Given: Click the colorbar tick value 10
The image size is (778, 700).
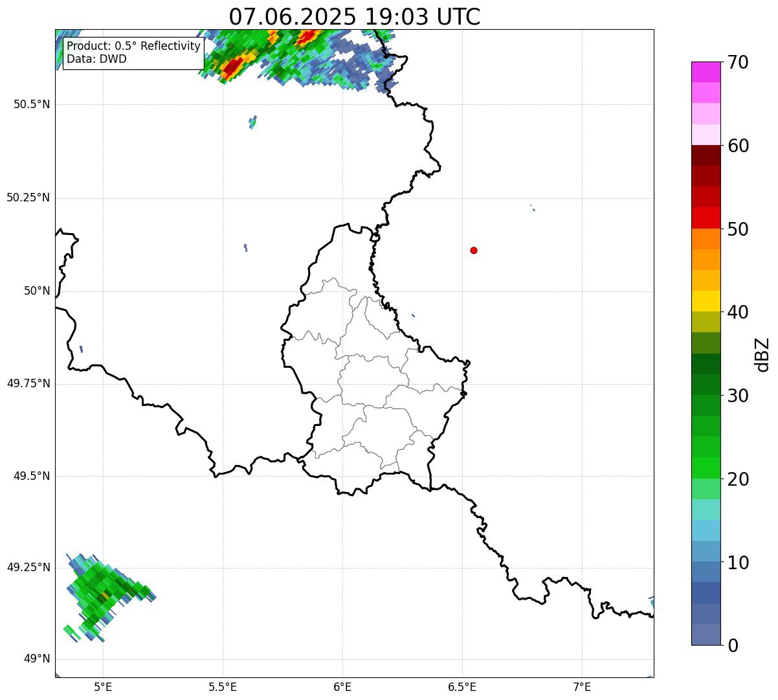Looking at the screenshot, I should click(739, 562).
